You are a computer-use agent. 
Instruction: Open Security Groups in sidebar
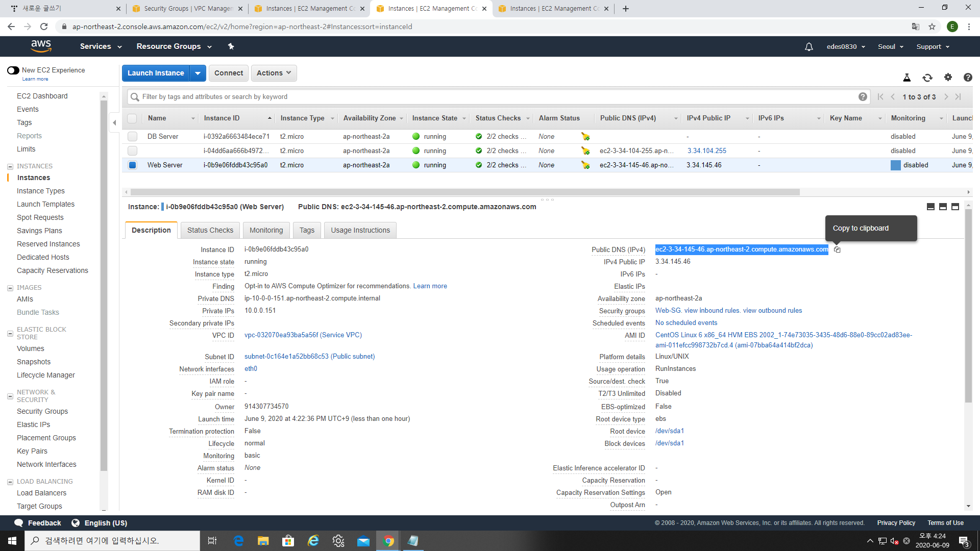tap(42, 411)
